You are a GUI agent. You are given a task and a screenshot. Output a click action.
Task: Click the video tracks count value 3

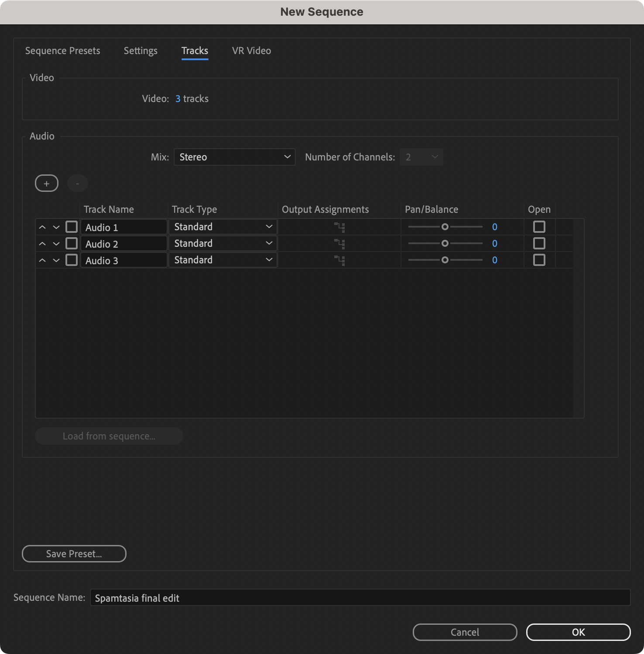[x=178, y=99]
